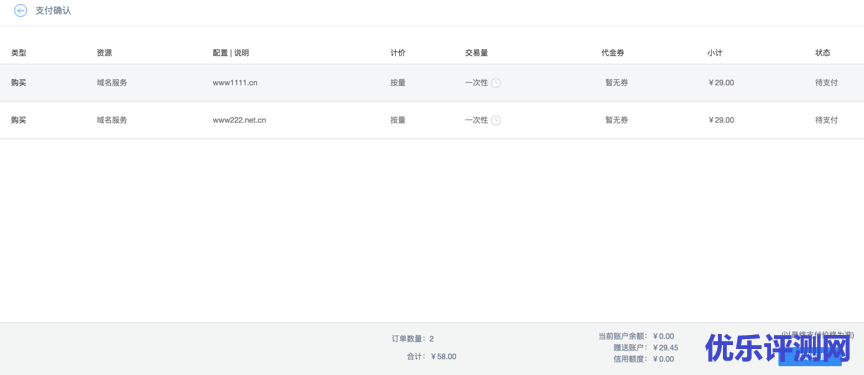Click the 信用额度 ¥0.00 line
Image resolution: width=864 pixels, height=375 pixels.
644,359
